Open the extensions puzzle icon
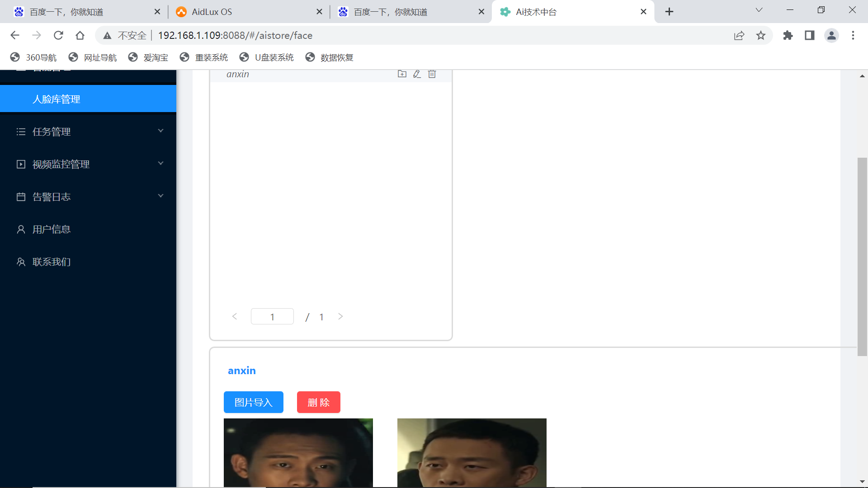Image resolution: width=868 pixels, height=488 pixels. [x=788, y=35]
